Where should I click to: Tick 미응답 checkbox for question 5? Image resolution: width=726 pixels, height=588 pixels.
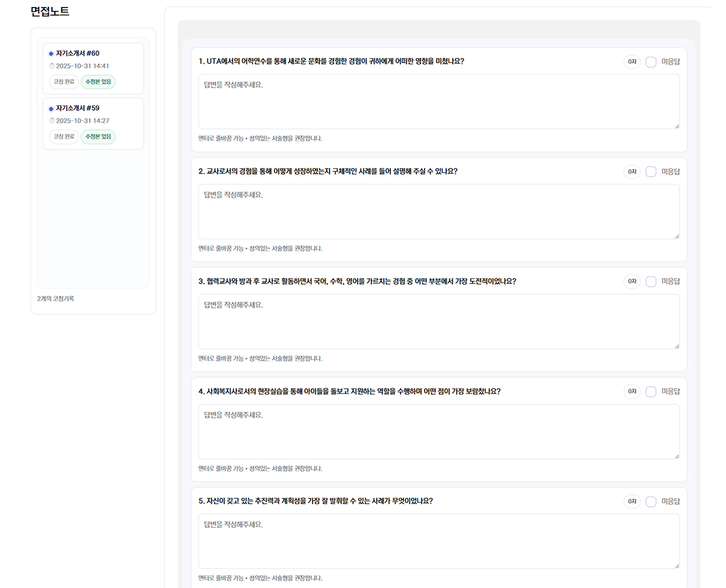(651, 501)
